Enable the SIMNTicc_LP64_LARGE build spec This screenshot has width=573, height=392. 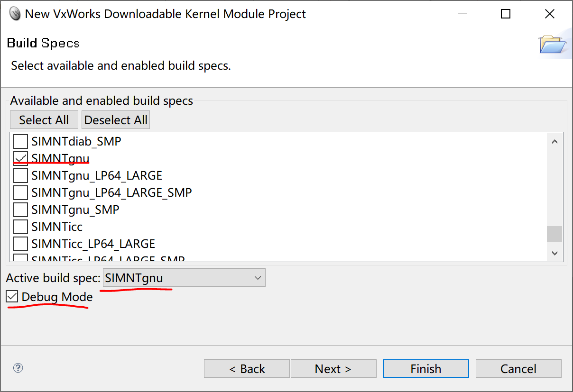20,243
